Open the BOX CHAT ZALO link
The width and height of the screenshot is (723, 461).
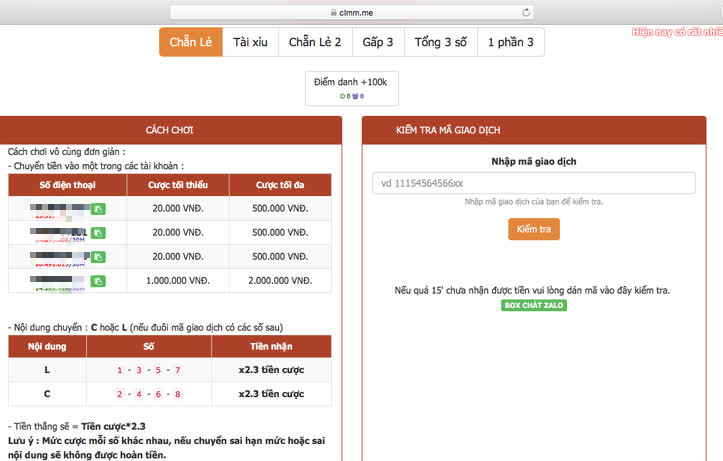pyautogui.click(x=534, y=305)
